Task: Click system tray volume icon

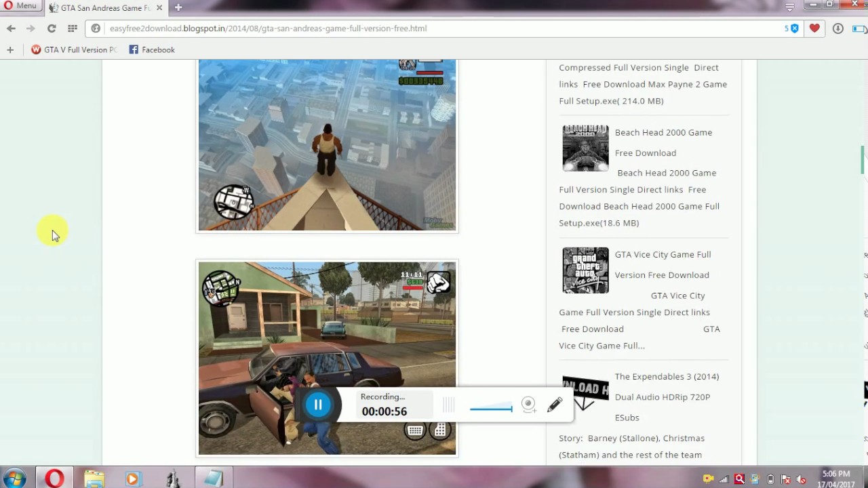Action: coord(802,479)
